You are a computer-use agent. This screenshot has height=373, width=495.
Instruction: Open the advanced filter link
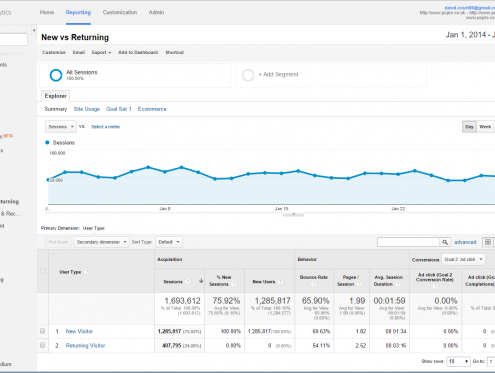point(465,242)
